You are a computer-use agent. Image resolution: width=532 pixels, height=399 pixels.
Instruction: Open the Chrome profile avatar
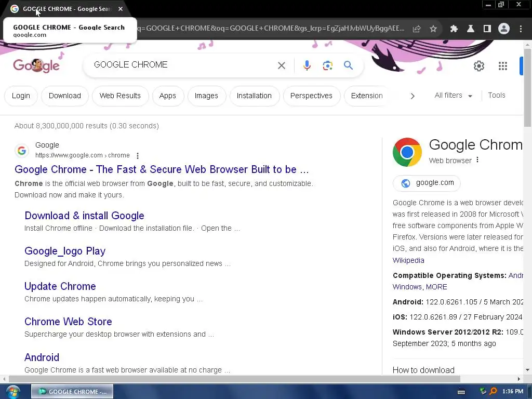pyautogui.click(x=504, y=29)
